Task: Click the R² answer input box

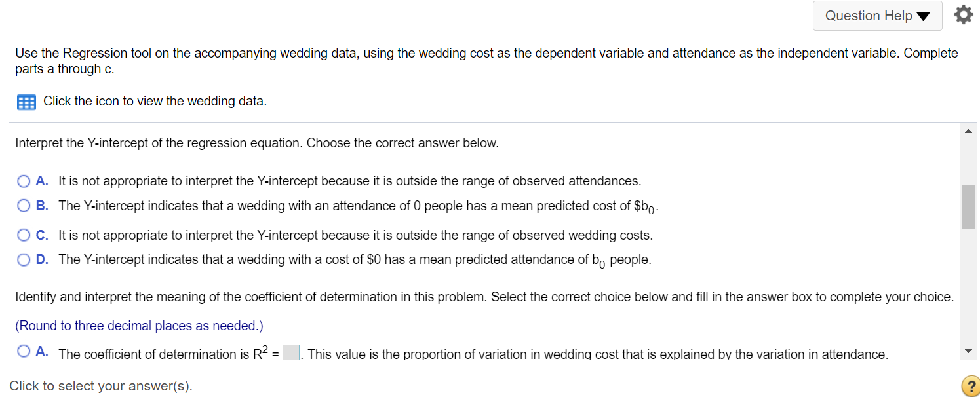Action: [x=292, y=352]
